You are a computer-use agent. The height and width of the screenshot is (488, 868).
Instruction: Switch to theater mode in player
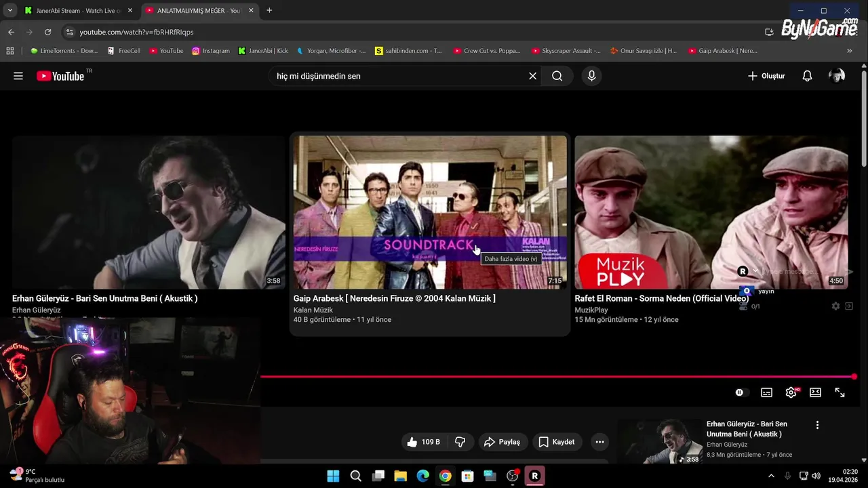[815, 392]
